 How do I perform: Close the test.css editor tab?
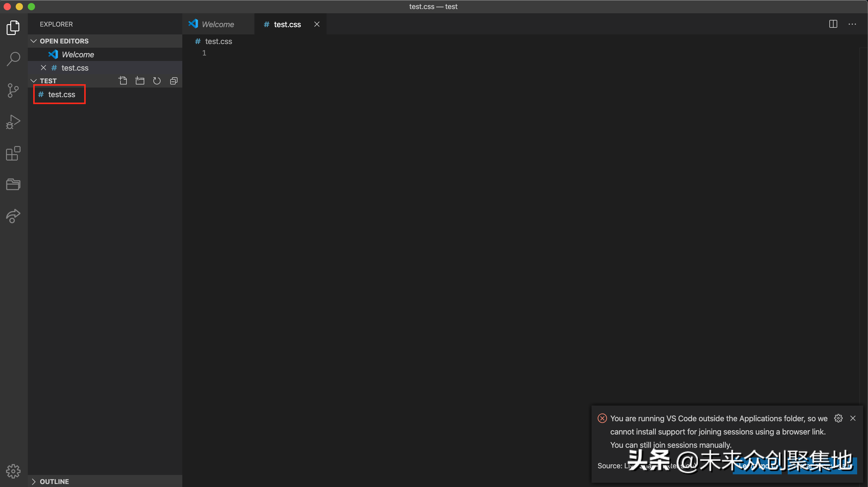[x=317, y=24]
